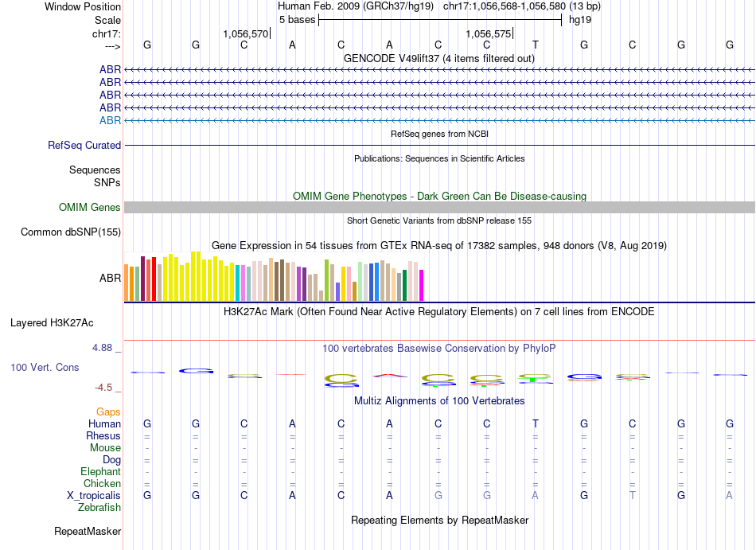Select the chr17: ruler label

[x=107, y=33]
